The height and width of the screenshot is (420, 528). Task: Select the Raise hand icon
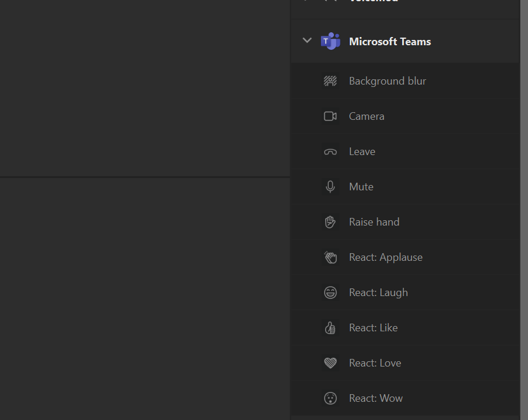pyautogui.click(x=330, y=222)
